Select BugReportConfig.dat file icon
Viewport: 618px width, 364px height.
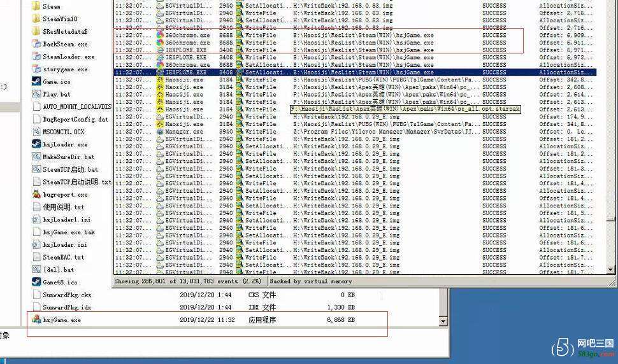[36, 119]
